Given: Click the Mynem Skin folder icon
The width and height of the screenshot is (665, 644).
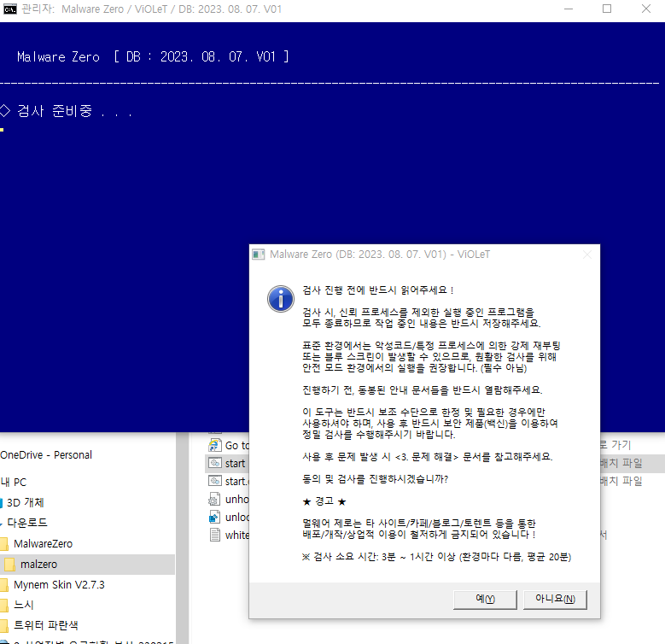Looking at the screenshot, I should click(x=4, y=584).
